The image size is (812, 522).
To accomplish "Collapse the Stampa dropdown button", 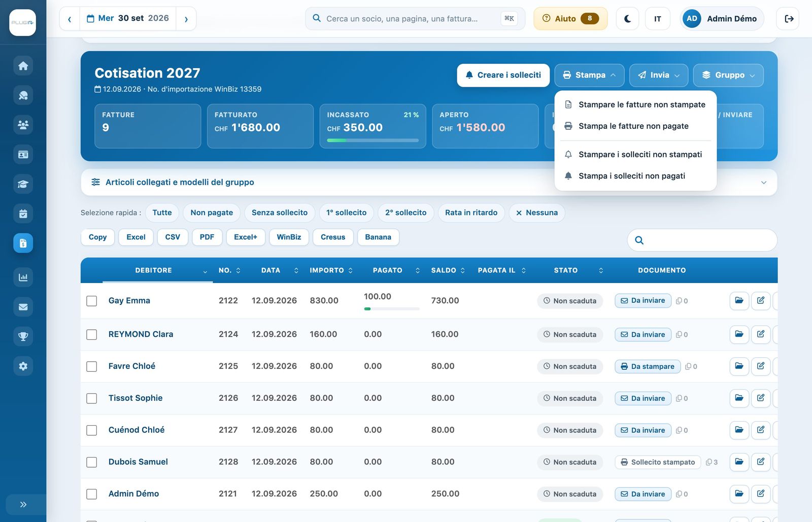I will (589, 75).
